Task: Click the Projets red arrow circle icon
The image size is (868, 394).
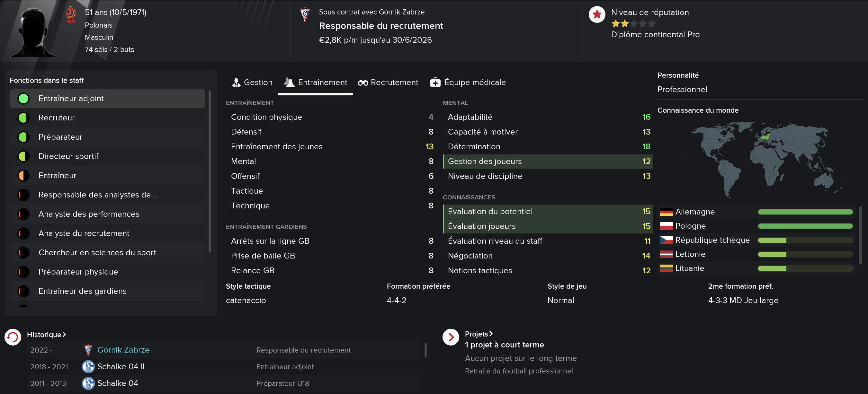Action: click(451, 337)
